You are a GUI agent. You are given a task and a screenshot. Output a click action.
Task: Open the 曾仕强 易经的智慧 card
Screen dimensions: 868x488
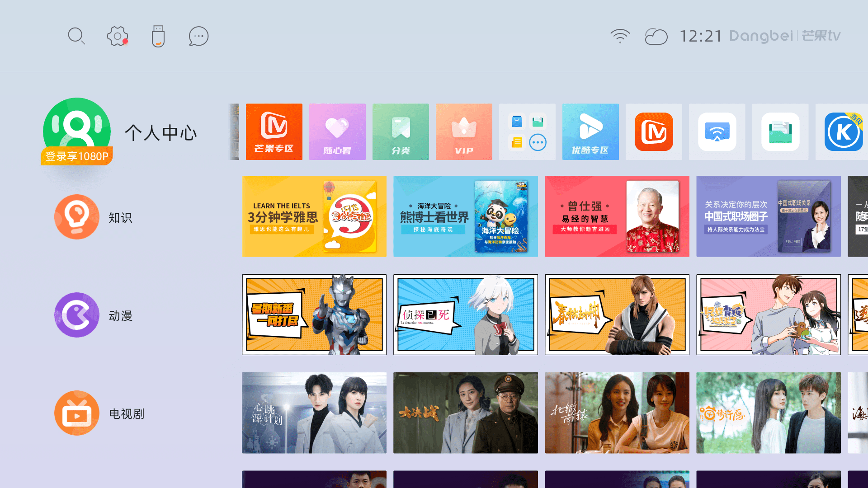point(617,216)
